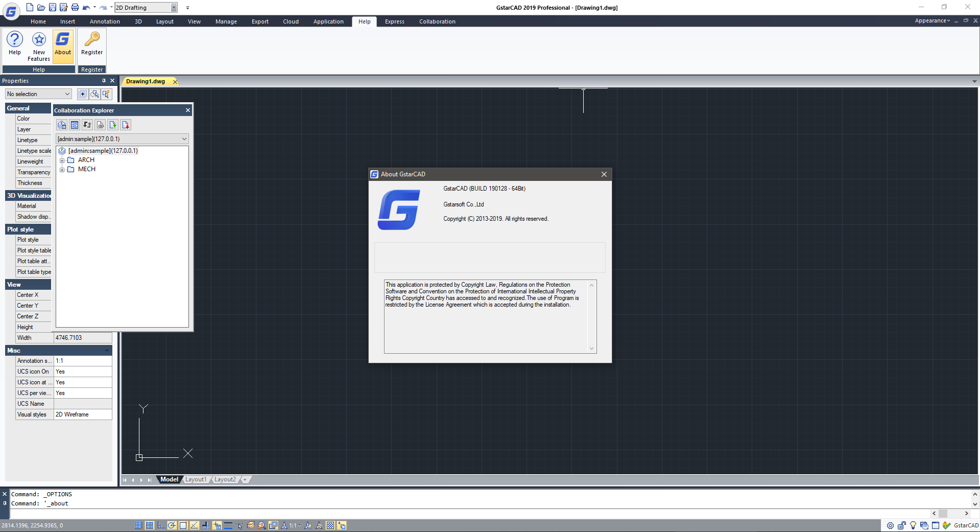The image size is (980, 532).
Task: Open customize quick access toolbar dropdown
Action: coord(187,8)
